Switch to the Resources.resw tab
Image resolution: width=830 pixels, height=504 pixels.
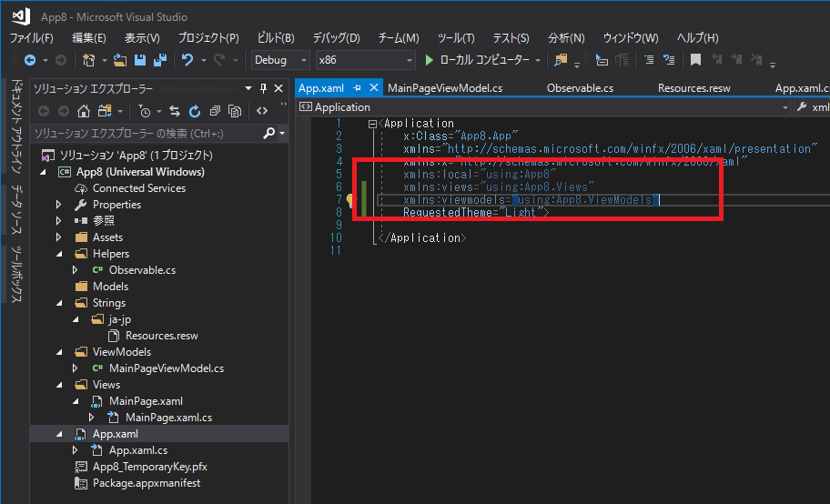point(694,88)
